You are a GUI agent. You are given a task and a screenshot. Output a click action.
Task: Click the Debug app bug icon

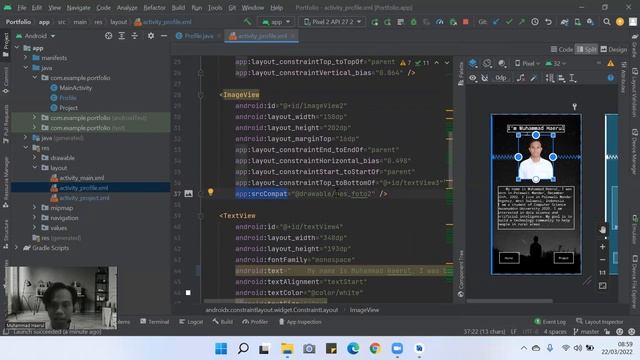coord(413,22)
